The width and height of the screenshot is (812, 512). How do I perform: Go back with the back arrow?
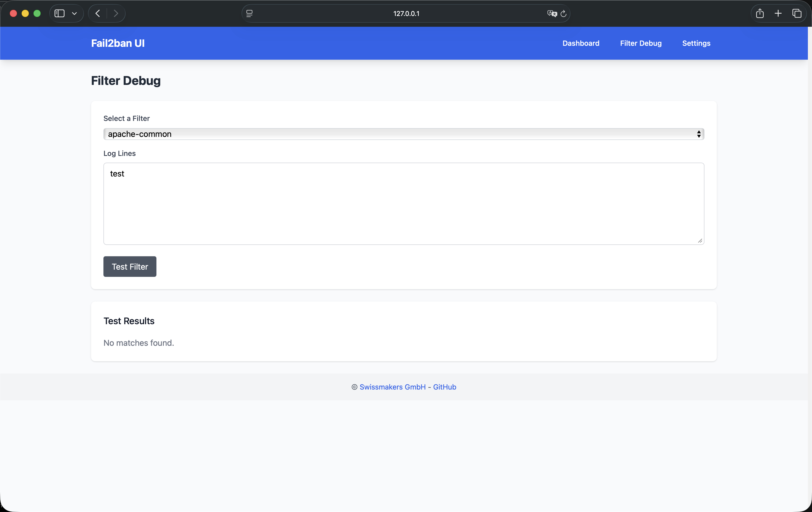point(98,13)
